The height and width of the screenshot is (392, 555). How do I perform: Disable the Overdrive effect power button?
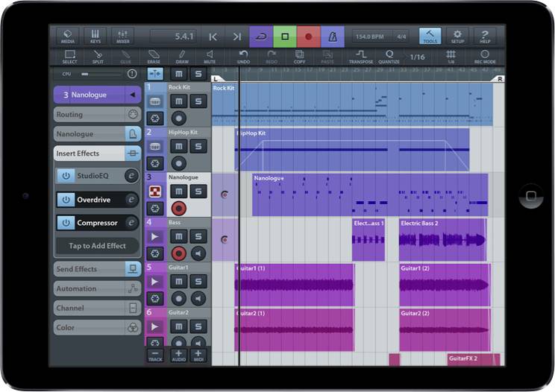coord(66,200)
